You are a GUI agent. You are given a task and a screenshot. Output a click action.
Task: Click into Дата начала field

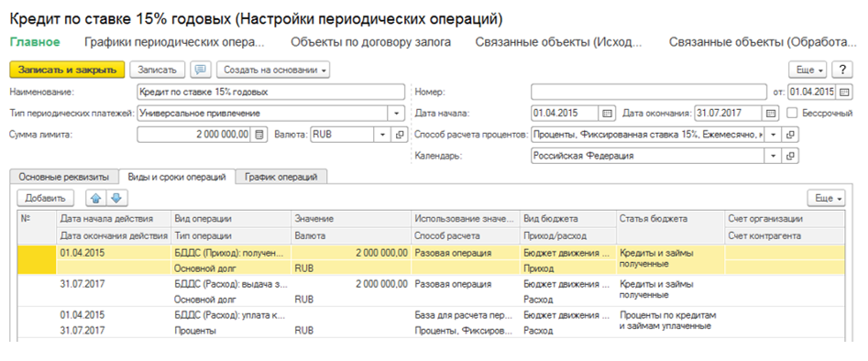[x=565, y=114]
